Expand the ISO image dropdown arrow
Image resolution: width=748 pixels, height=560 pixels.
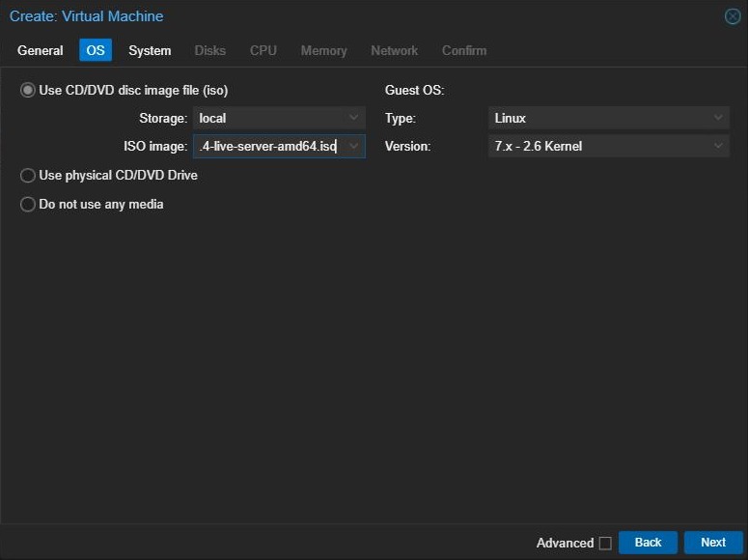tap(353, 146)
